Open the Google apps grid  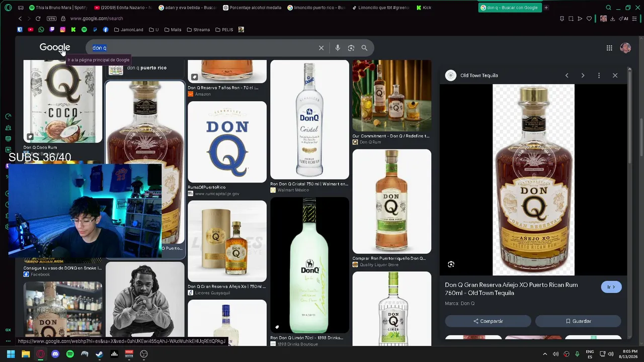pyautogui.click(x=609, y=48)
